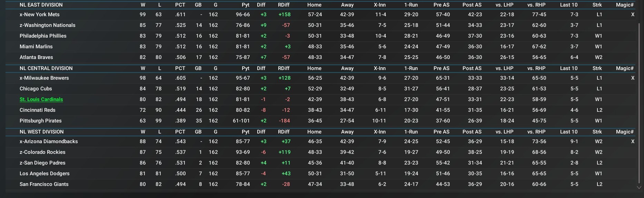Click scroll-down arrow at bottom of scrollbar
Image resolution: width=644 pixels, height=198 pixels.
639,188
